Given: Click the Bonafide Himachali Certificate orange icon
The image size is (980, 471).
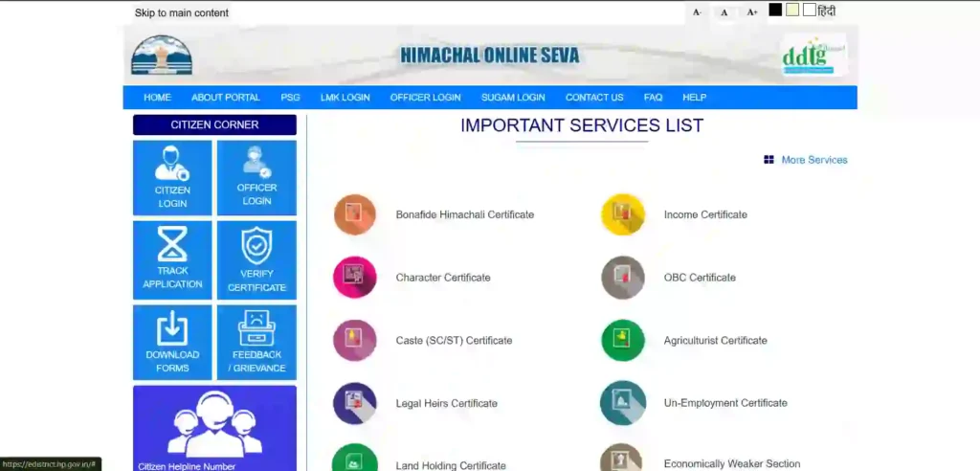Looking at the screenshot, I should point(354,214).
